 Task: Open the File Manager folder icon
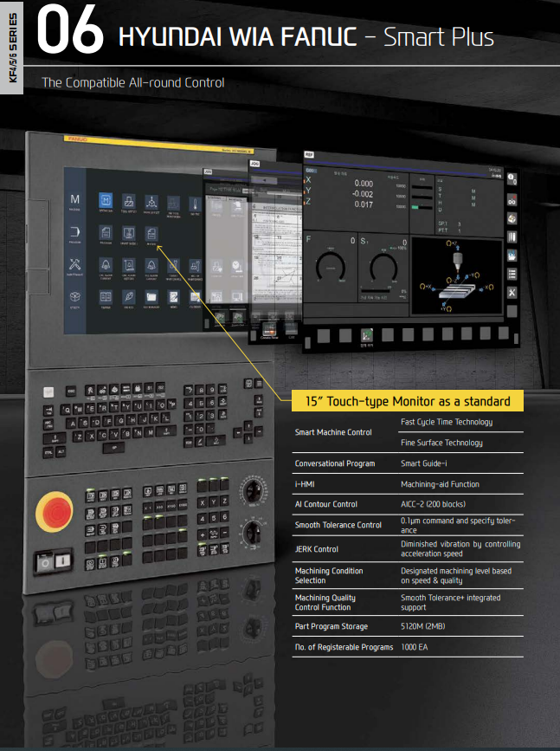[151, 296]
